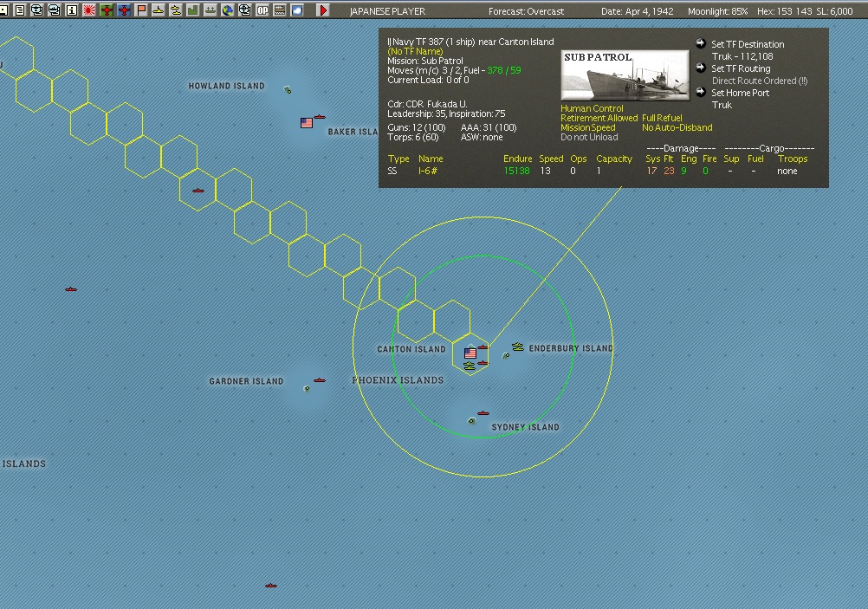The image size is (868, 609).
Task: Click commander CDR Fukada U.
Action: [x=427, y=104]
